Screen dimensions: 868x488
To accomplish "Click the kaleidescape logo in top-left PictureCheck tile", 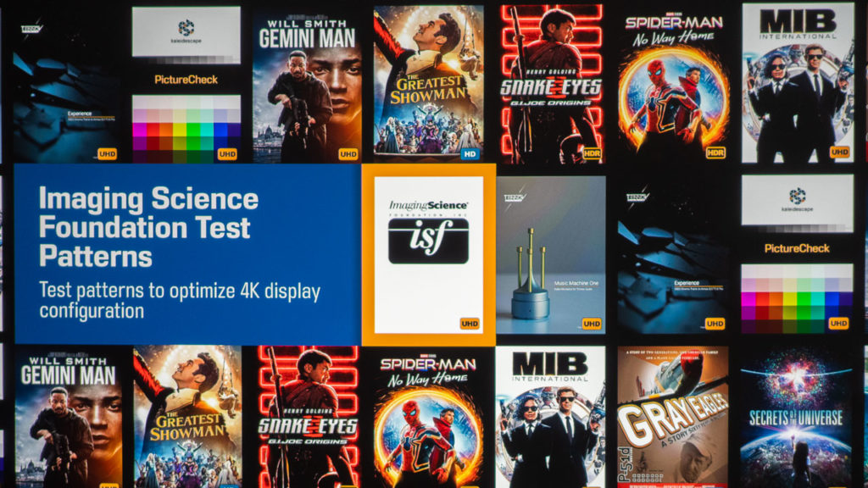I will 186,31.
